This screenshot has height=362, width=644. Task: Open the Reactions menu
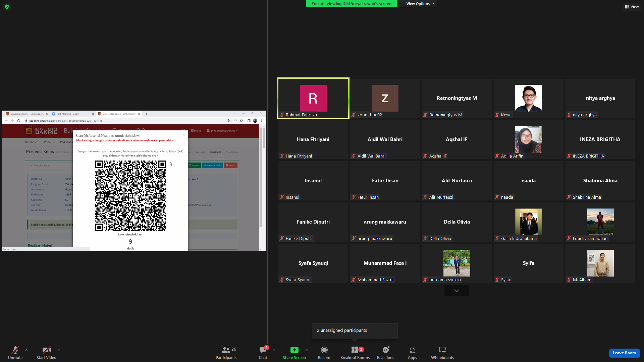click(x=385, y=353)
